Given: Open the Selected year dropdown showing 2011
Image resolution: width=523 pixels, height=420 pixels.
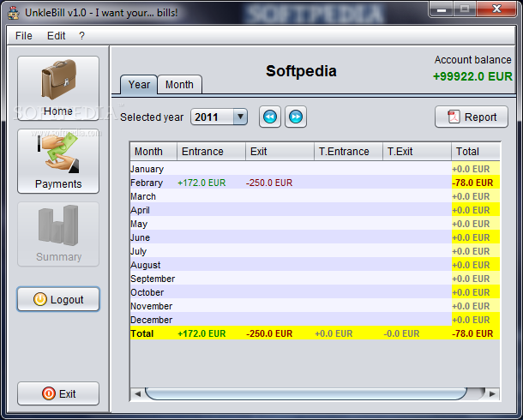Looking at the screenshot, I should pos(219,117).
